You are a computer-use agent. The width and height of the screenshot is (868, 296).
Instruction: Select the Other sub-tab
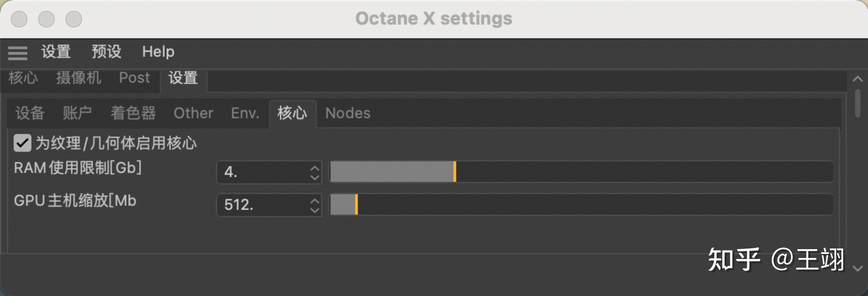click(x=193, y=113)
